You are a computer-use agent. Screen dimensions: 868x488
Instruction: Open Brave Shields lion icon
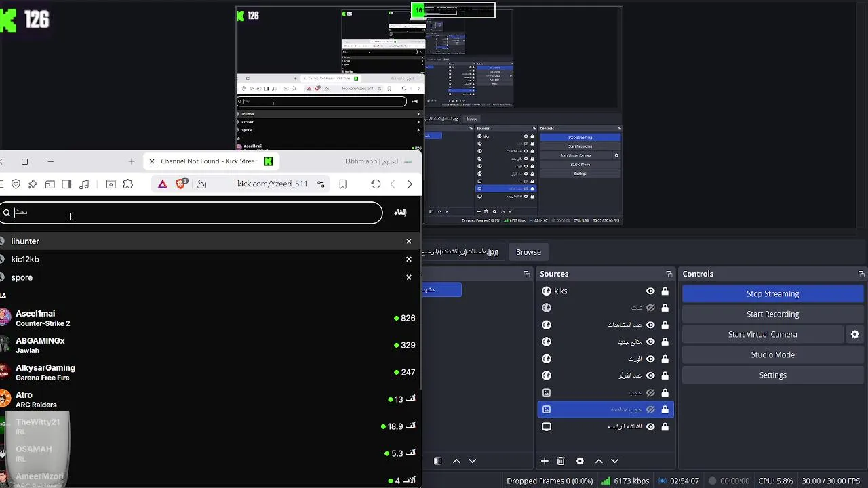point(181,184)
